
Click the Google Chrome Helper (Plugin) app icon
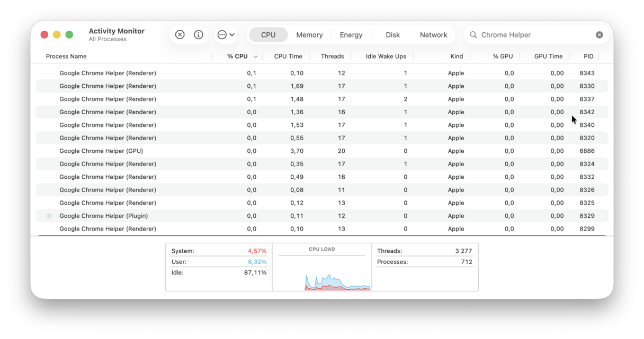click(x=49, y=216)
